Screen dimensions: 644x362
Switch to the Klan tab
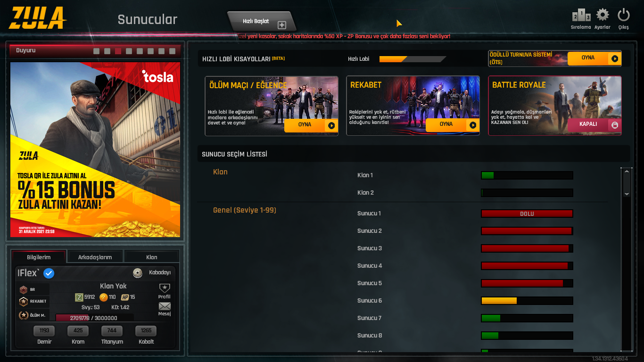point(152,257)
